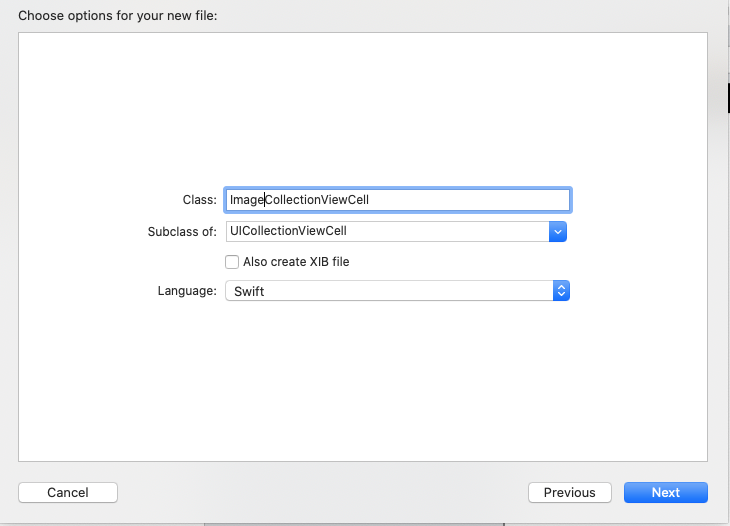Click the blue chevron beside UICollectionViewCell
The image size is (730, 526).
pos(558,231)
